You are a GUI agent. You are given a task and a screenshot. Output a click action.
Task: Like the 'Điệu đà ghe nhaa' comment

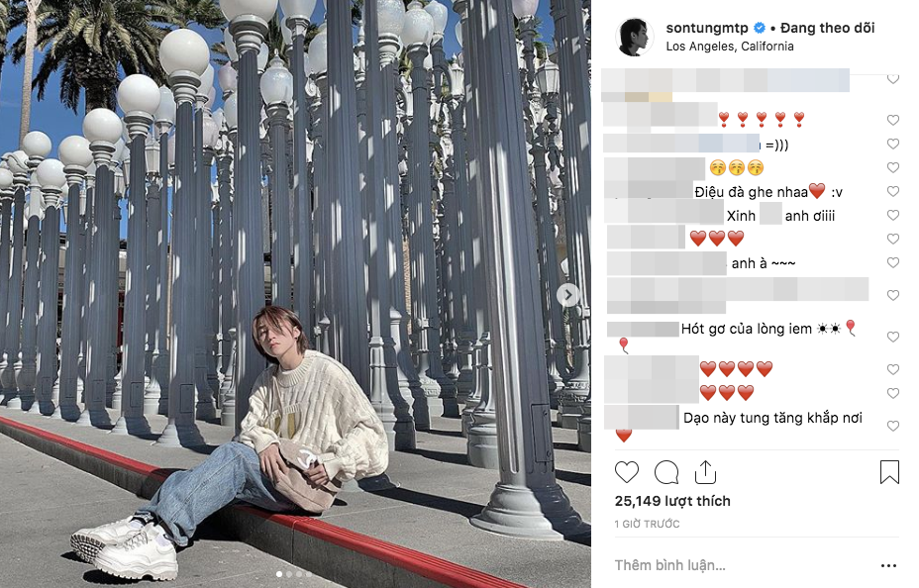pyautogui.click(x=892, y=191)
